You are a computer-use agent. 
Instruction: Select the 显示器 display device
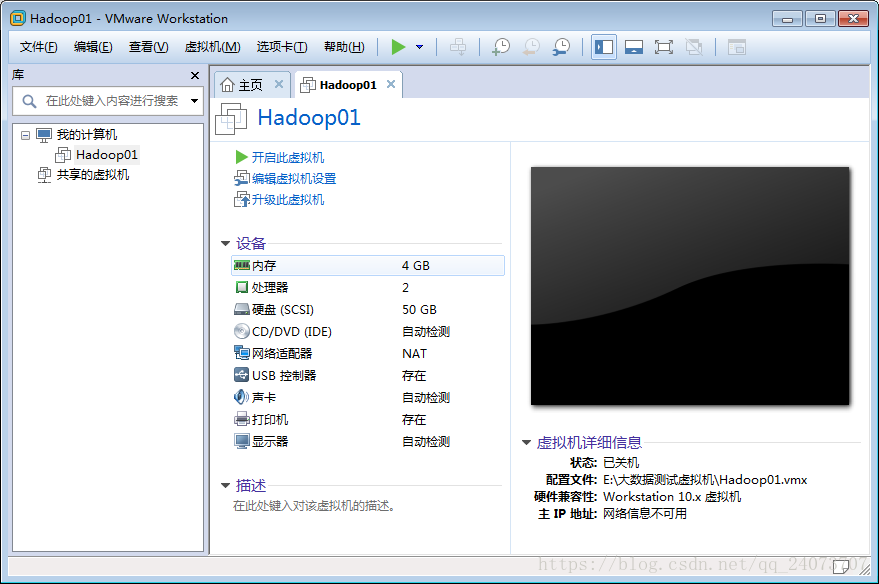click(x=270, y=442)
